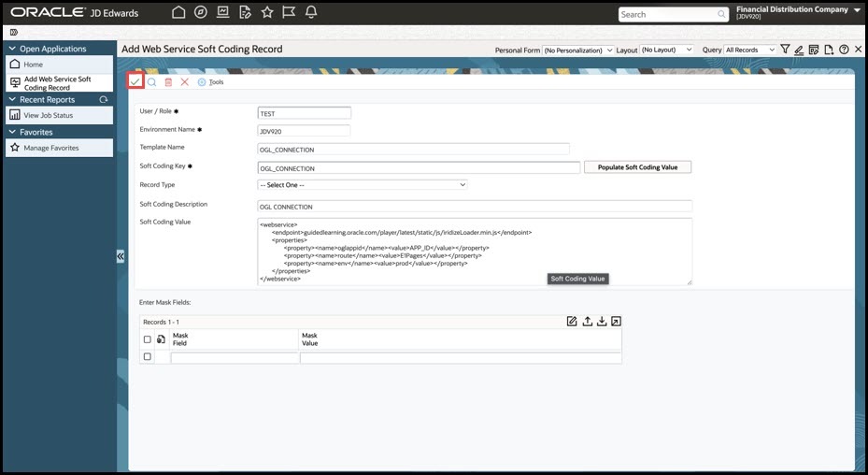The image size is (868, 475).
Task: Click in the Soft Coding Value text area
Action: pos(475,252)
